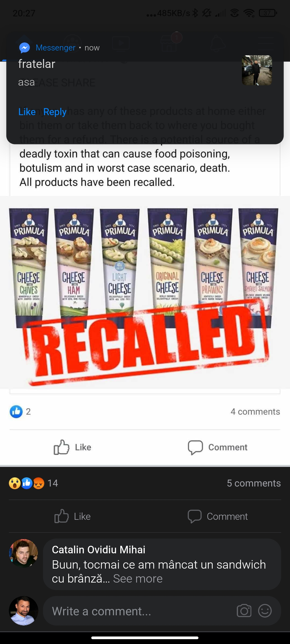This screenshot has width=290, height=644.
Task: Tap your own profile picture beside the comment box
Action: [x=24, y=611]
